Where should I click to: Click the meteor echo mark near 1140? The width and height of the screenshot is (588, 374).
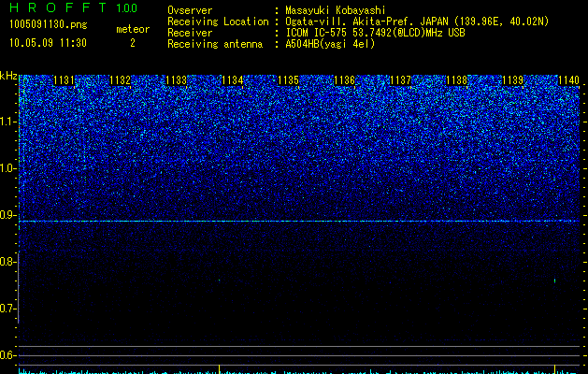[x=554, y=280]
